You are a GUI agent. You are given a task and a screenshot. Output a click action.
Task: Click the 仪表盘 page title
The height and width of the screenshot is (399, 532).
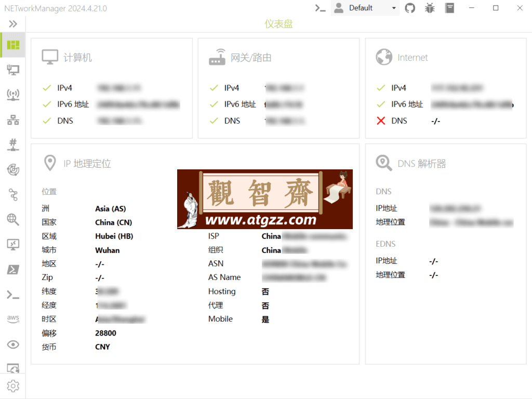[278, 24]
